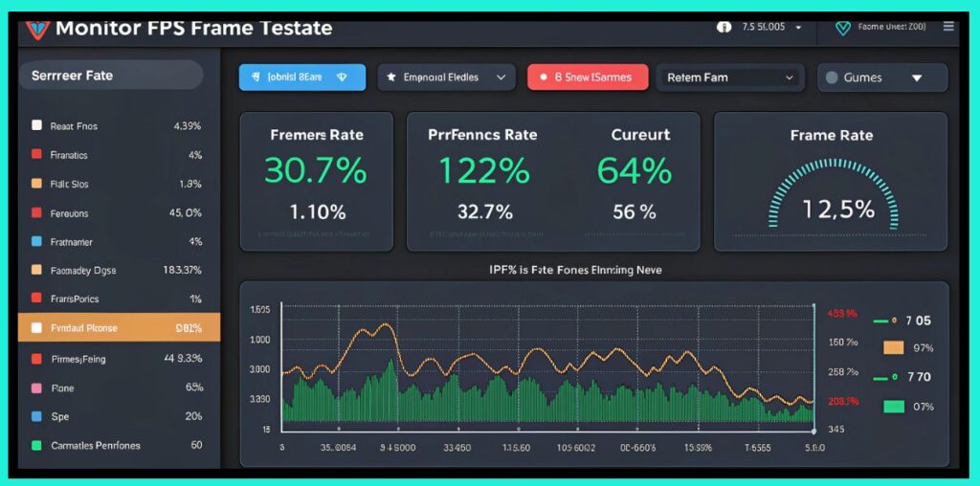The height and width of the screenshot is (486, 980).
Task: Click the diamond icon on blue button
Action: pos(342,77)
